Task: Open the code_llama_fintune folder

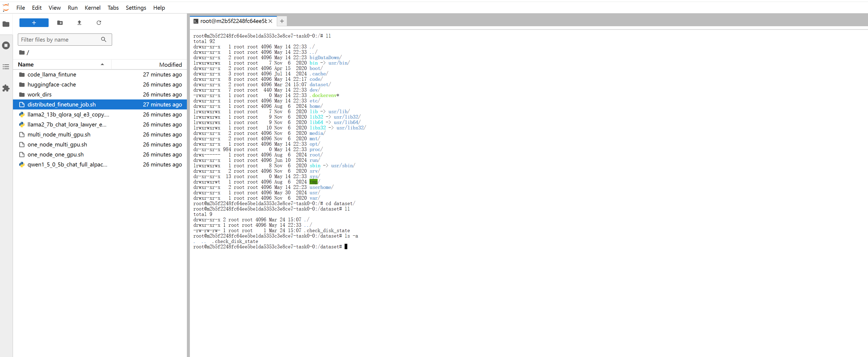Action: tap(52, 75)
